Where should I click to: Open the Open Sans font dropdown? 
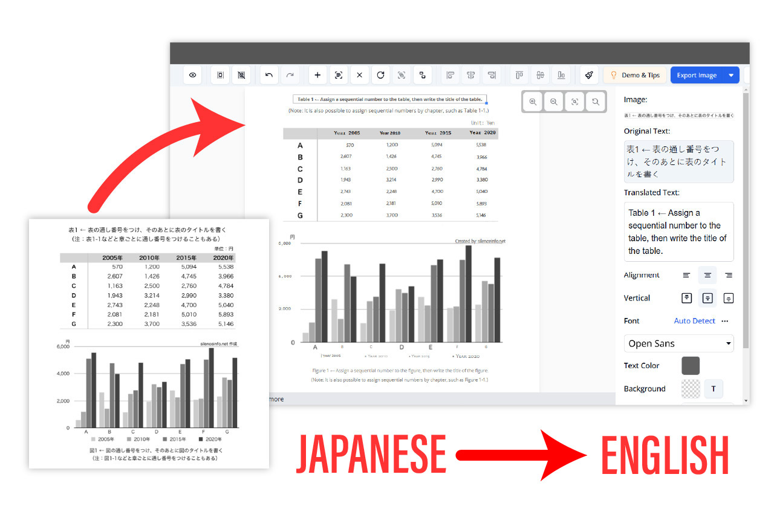pyautogui.click(x=678, y=343)
